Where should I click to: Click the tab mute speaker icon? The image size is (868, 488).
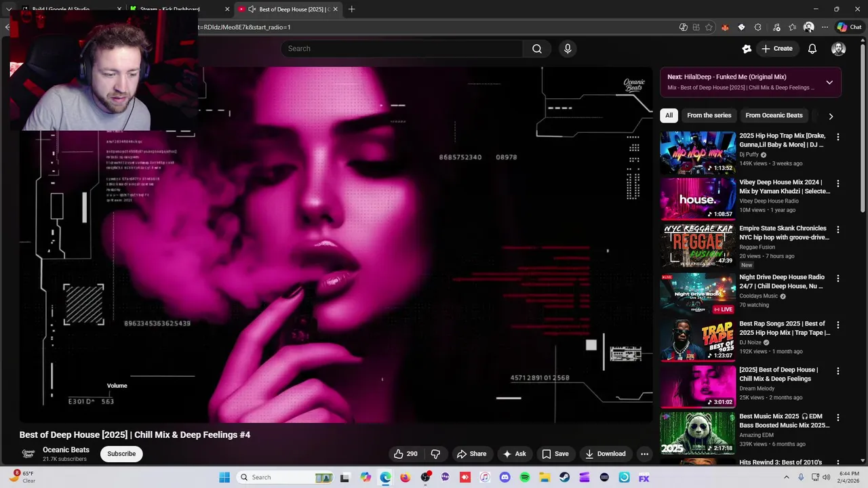tap(252, 9)
